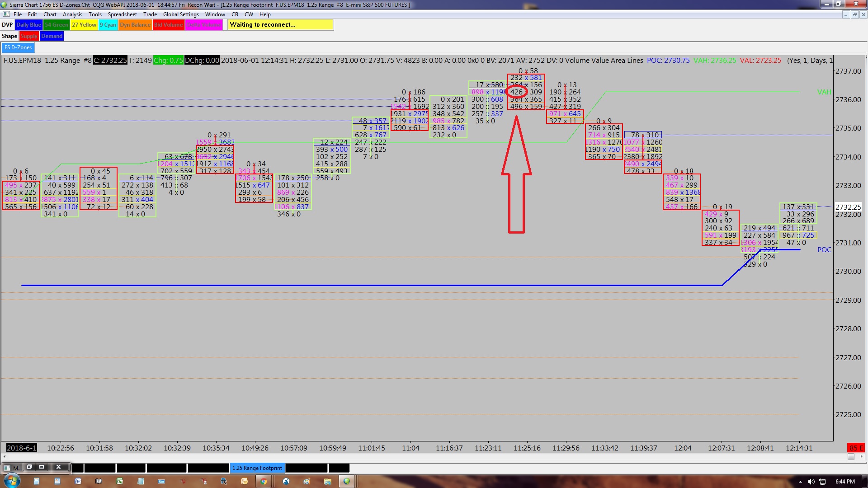Select the 1.25 Range Footprint chart tab
Viewport: 868px width, 488px height.
click(257, 468)
